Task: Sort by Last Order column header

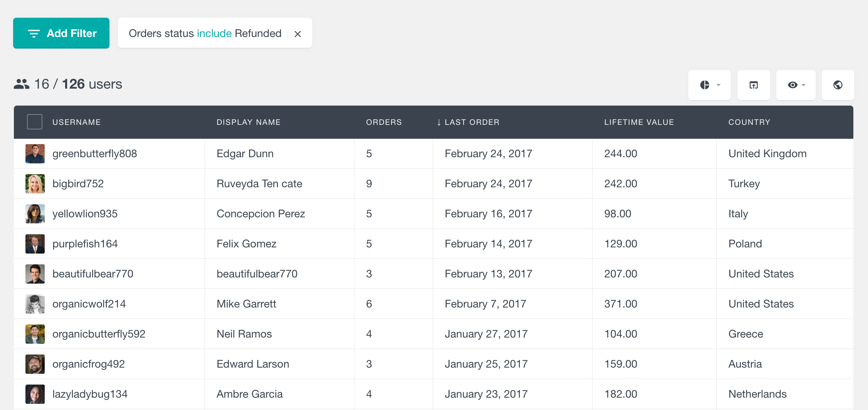Action: tap(471, 122)
